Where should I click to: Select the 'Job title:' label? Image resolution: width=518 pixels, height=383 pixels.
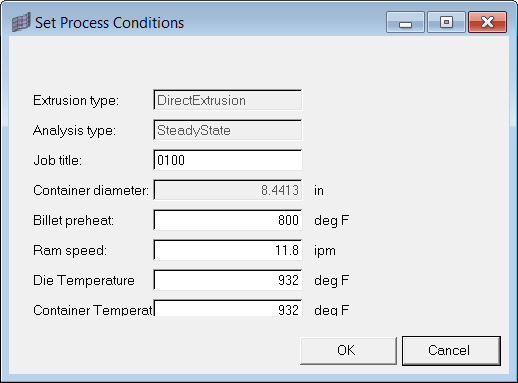[58, 160]
